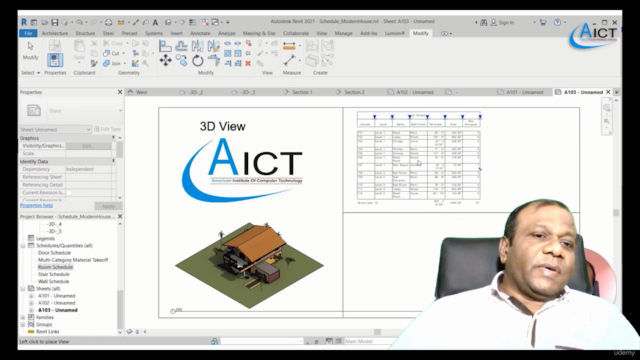Expand the Families tree node
This screenshot has height=360, width=640.
coord(23,317)
